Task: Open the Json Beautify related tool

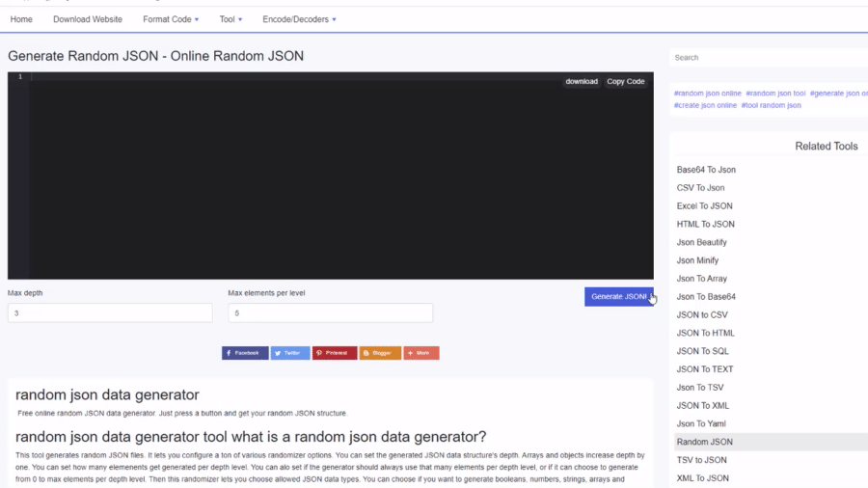Action: pyautogui.click(x=701, y=242)
